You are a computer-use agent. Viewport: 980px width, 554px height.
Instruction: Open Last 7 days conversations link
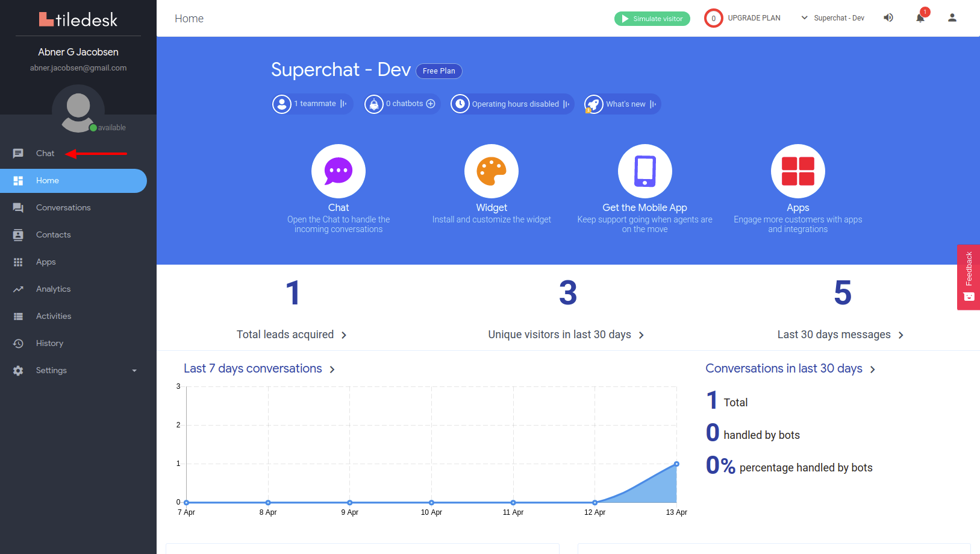(x=259, y=368)
